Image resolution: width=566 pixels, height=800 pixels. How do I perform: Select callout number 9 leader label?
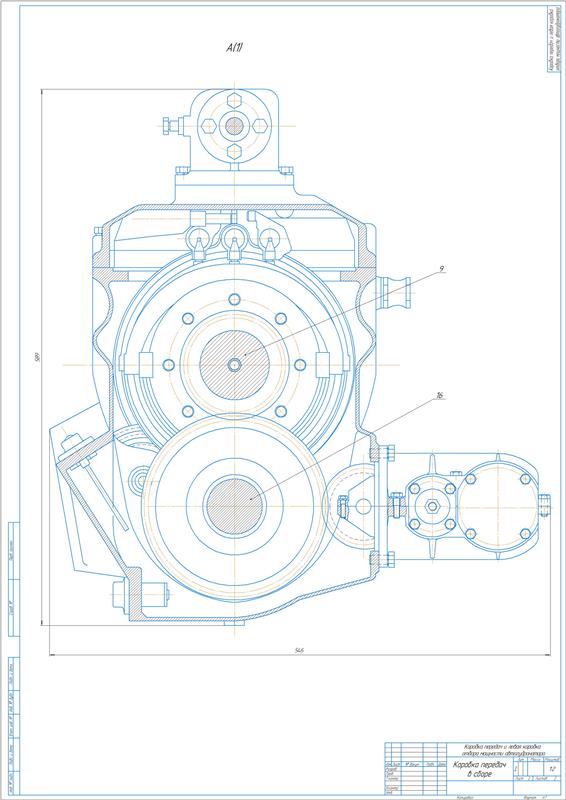[440, 268]
